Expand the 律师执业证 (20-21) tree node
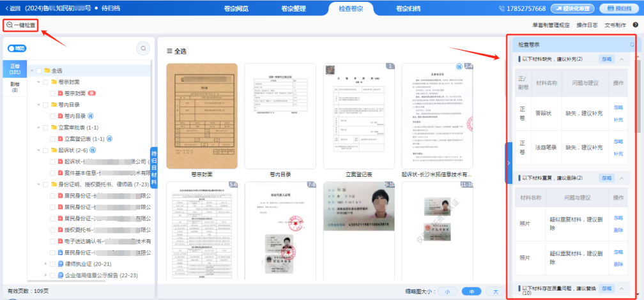 46,264
